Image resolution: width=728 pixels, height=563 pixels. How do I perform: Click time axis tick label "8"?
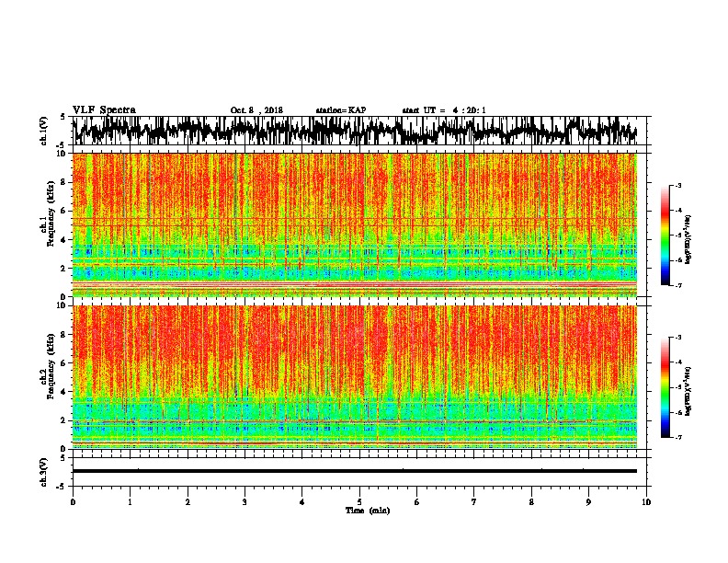point(531,501)
